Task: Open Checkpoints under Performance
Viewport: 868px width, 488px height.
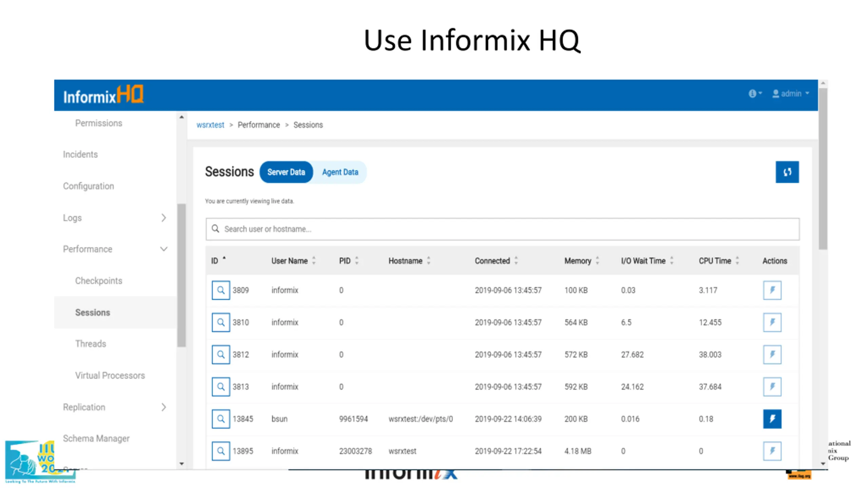Action: [99, 281]
